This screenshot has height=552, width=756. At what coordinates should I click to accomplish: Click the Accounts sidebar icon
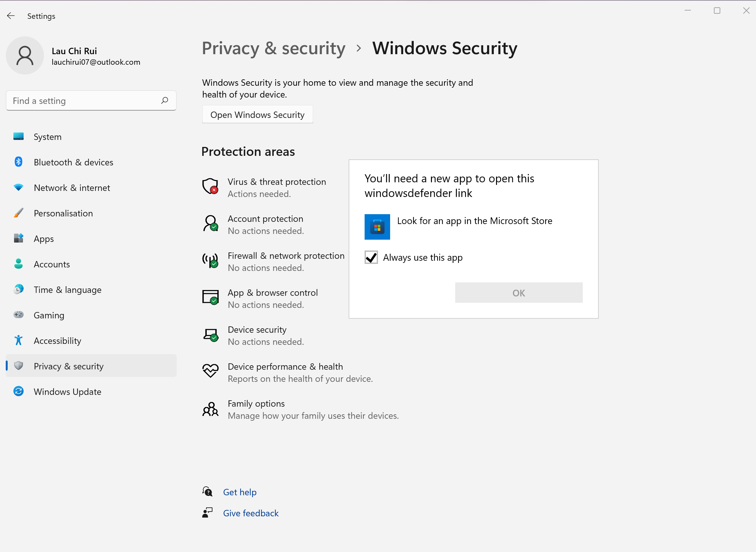click(x=19, y=264)
